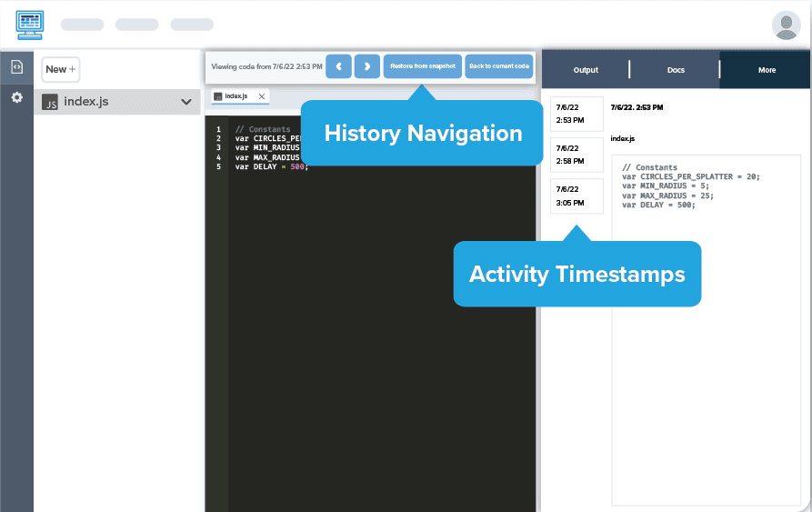This screenshot has width=812, height=512.
Task: Switch to the More tab
Action: pyautogui.click(x=767, y=70)
